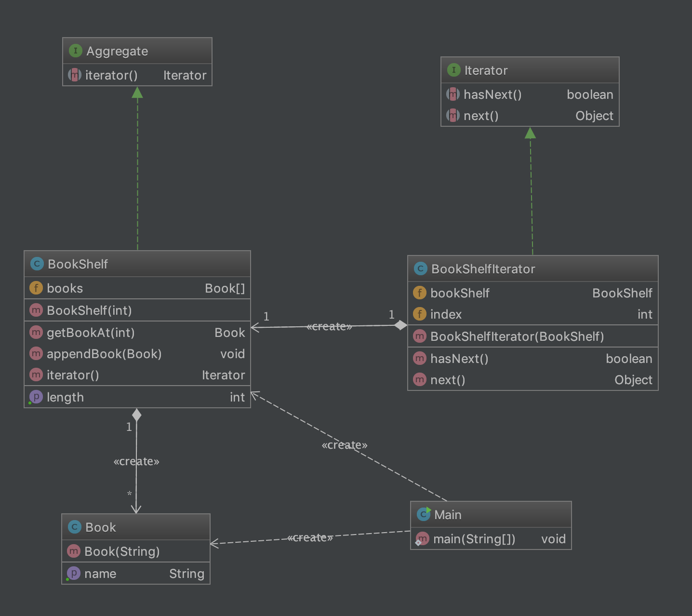Click the BookShelfIterator class icon
The width and height of the screenshot is (692, 616).
421,268
